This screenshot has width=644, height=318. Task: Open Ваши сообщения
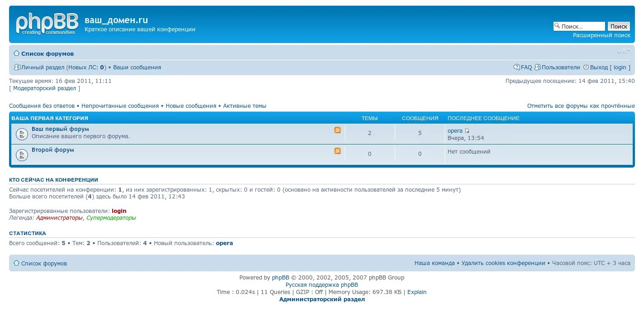tap(136, 67)
